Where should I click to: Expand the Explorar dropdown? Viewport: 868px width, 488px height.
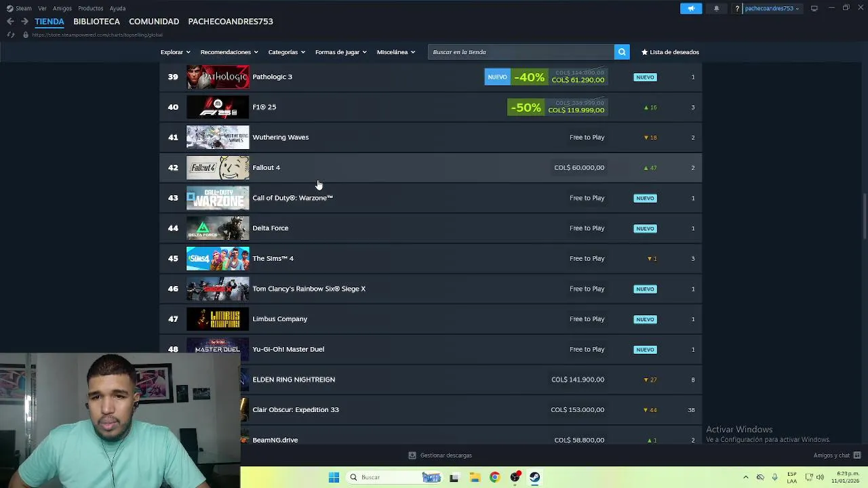pos(175,52)
